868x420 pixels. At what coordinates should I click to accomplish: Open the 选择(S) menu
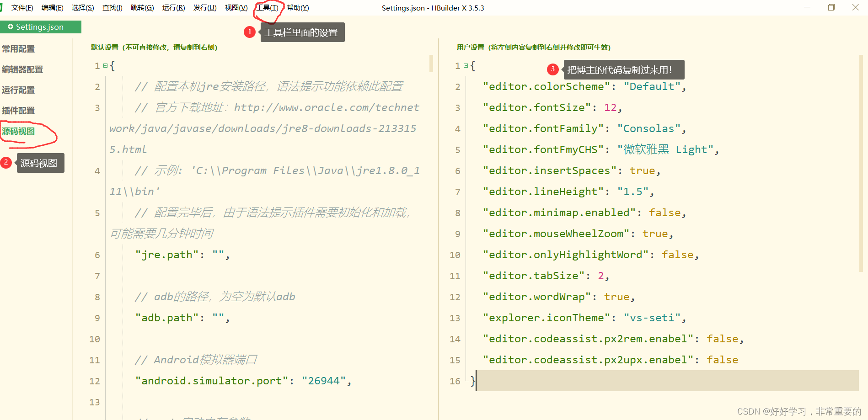[x=83, y=8]
